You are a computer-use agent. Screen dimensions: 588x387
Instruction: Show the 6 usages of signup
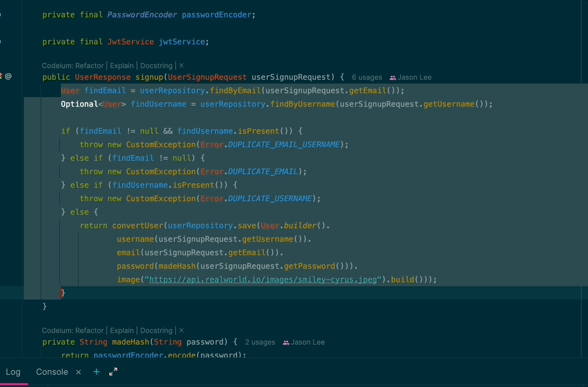pos(367,77)
